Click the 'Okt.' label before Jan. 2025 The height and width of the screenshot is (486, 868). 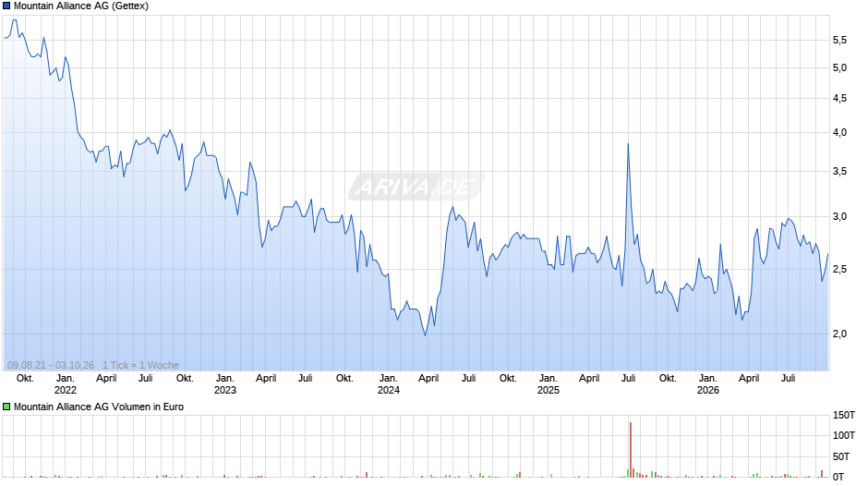coord(508,378)
